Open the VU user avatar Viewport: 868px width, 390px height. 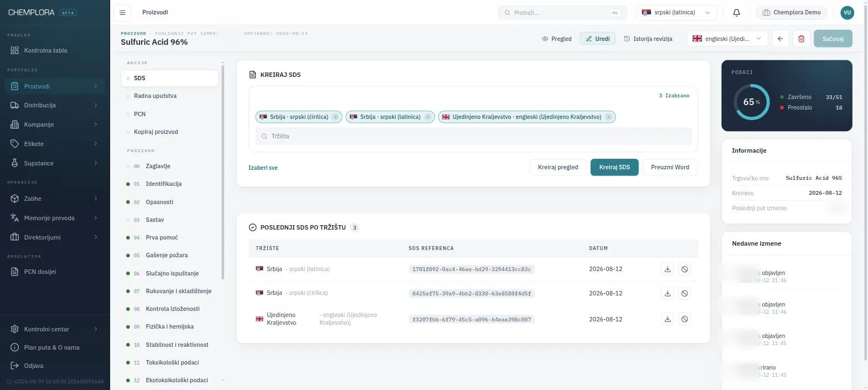tap(847, 13)
